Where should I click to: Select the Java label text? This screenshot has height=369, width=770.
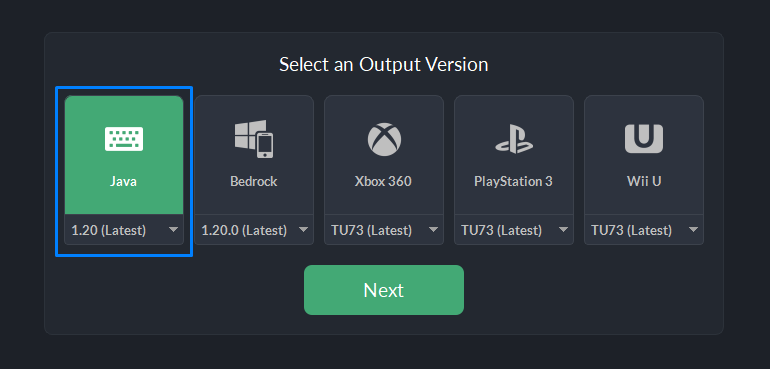[x=123, y=181]
